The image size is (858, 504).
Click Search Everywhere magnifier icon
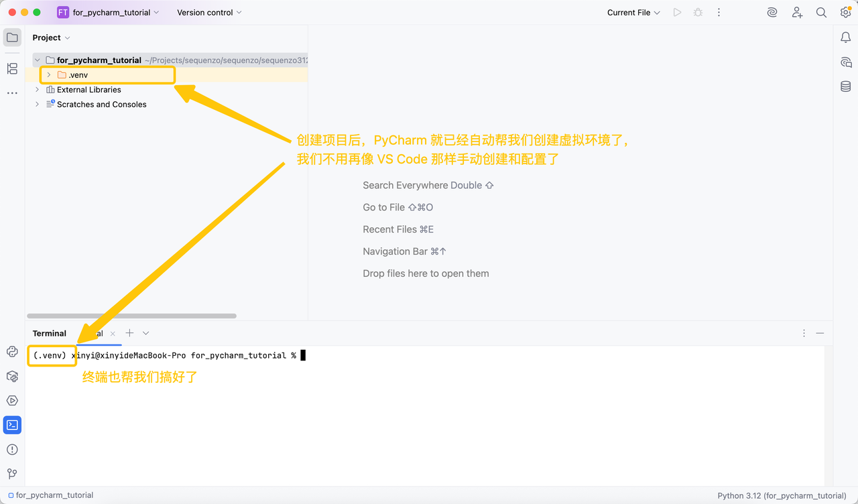click(821, 13)
